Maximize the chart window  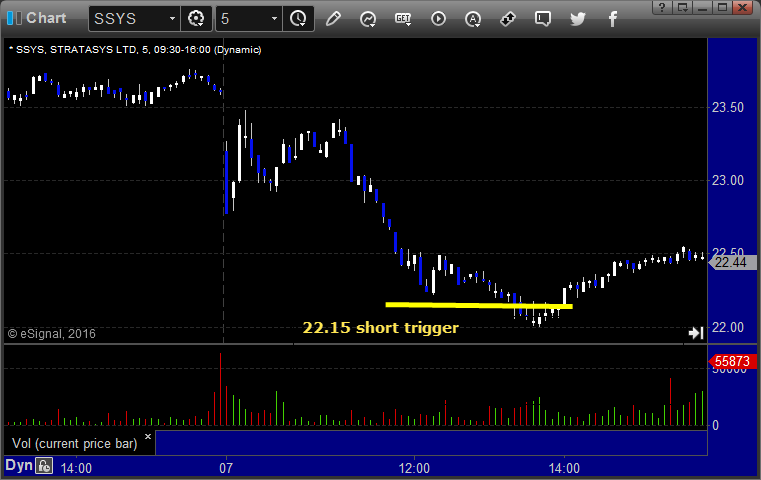(723, 7)
